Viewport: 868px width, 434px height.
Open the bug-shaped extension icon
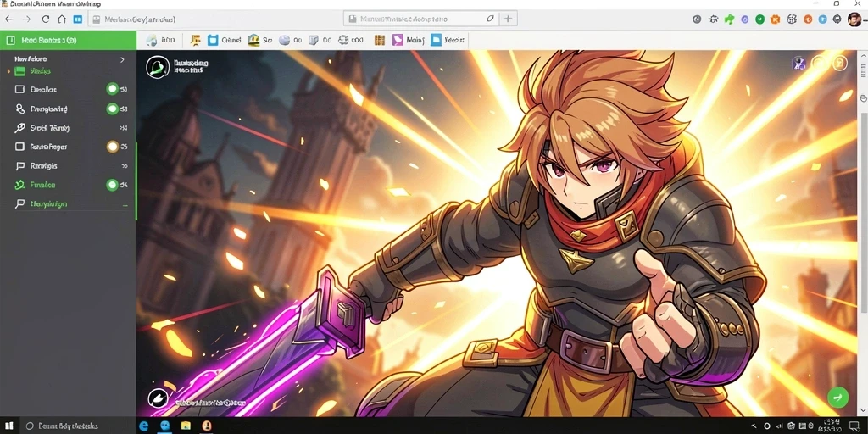[714, 19]
